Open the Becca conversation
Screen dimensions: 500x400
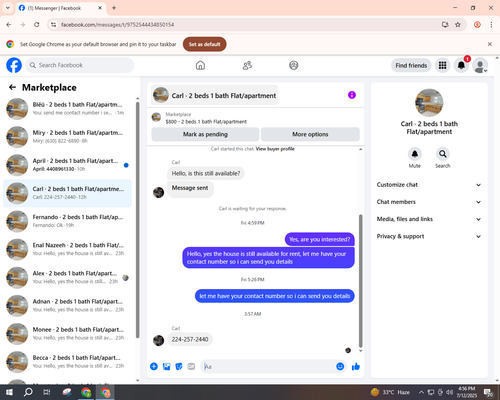pyautogui.click(x=67, y=362)
